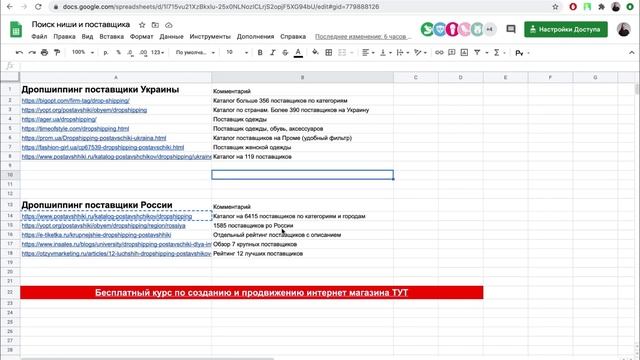Format as currency (р.)
The height and width of the screenshot is (360, 640).
pos(106,53)
